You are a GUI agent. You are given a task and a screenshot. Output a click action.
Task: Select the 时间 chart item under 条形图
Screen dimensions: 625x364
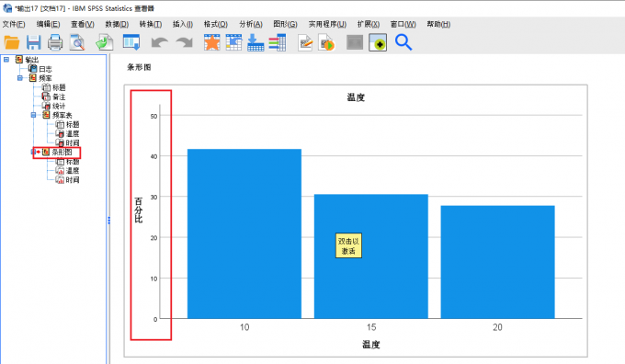click(72, 180)
